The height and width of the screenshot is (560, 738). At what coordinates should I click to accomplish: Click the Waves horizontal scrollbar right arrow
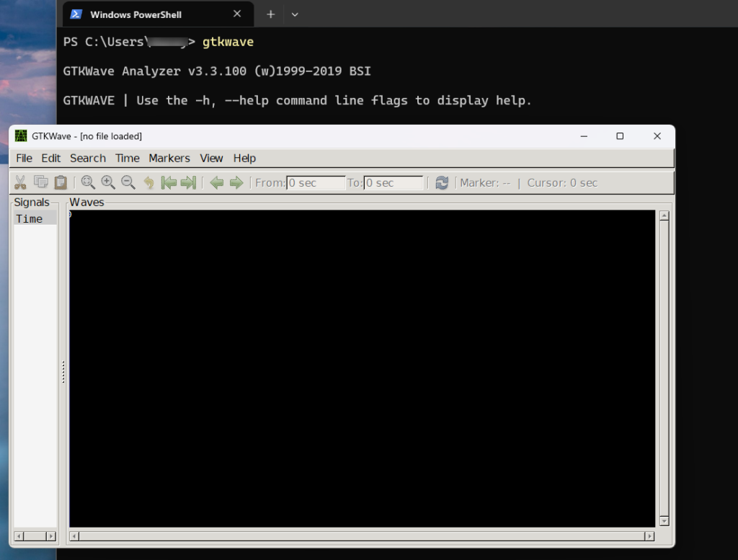coord(649,536)
